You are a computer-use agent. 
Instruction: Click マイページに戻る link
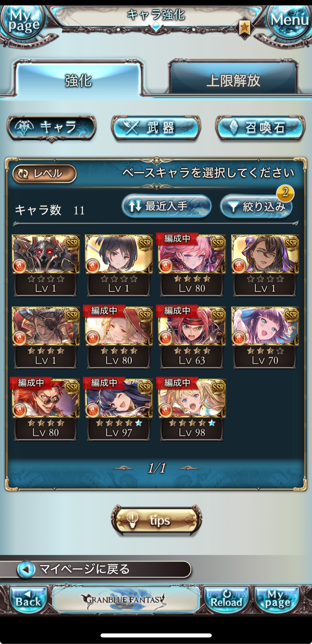(95, 569)
